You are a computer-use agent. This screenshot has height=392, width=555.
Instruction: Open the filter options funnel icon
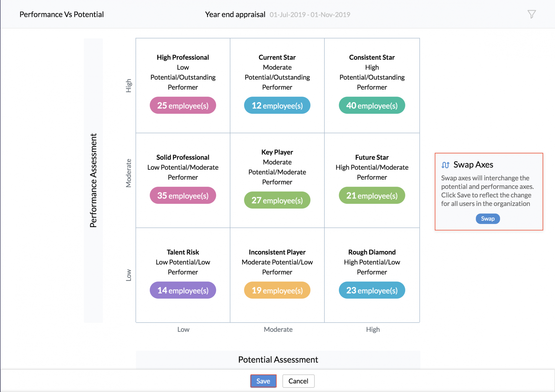(531, 14)
